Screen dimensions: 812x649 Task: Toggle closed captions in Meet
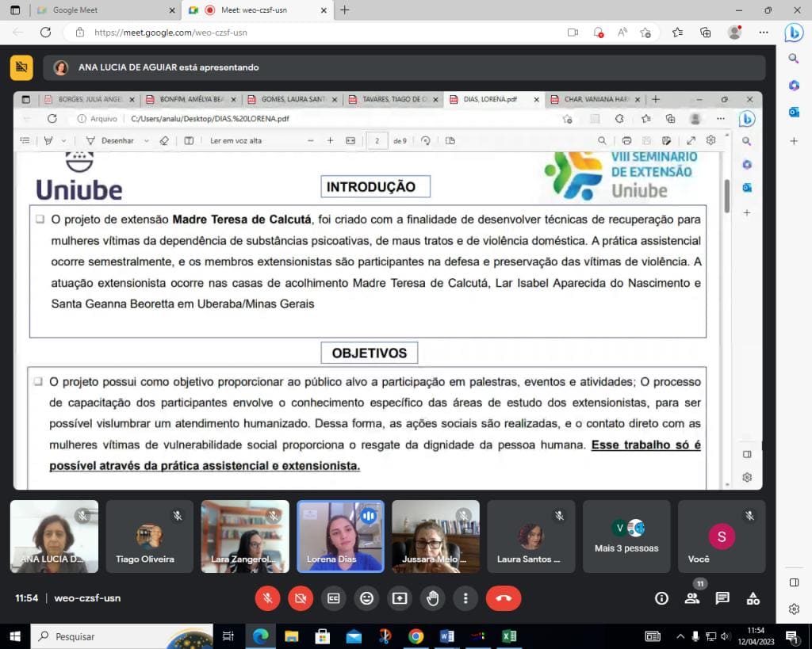click(x=334, y=598)
